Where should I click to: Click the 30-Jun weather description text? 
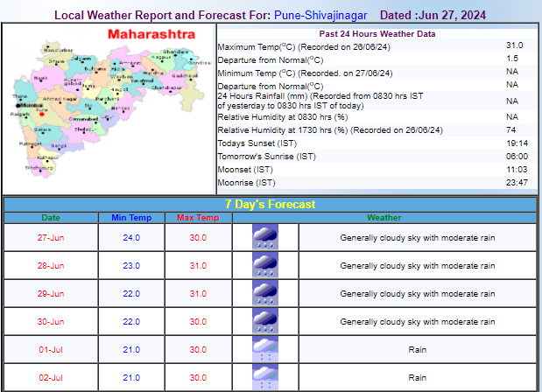(x=418, y=321)
